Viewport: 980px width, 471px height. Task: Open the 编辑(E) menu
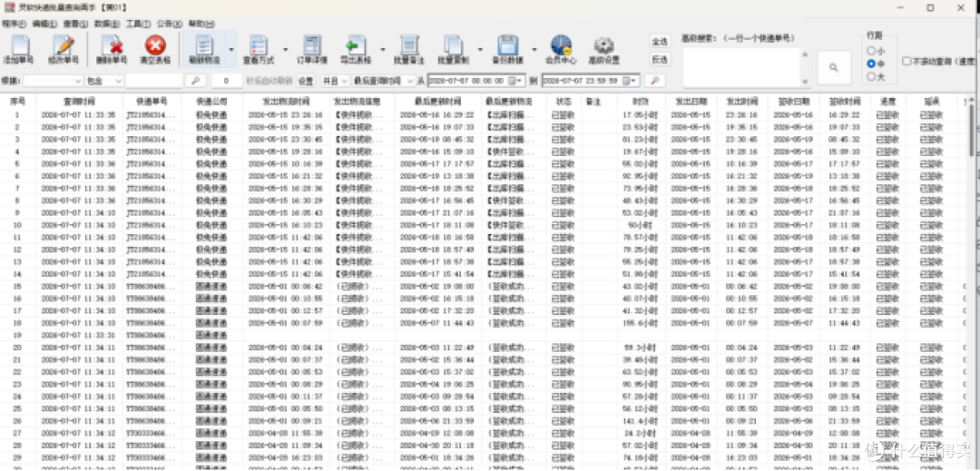pos(44,24)
